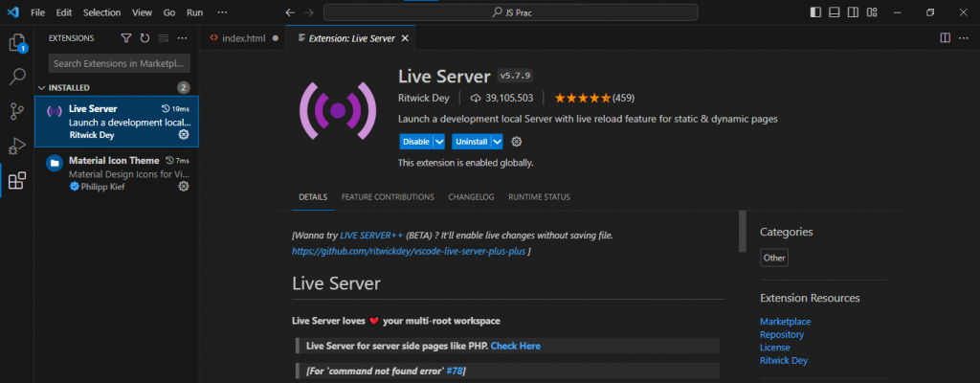Click the download count cloud icon
This screenshot has width=980, height=383.
click(x=475, y=99)
